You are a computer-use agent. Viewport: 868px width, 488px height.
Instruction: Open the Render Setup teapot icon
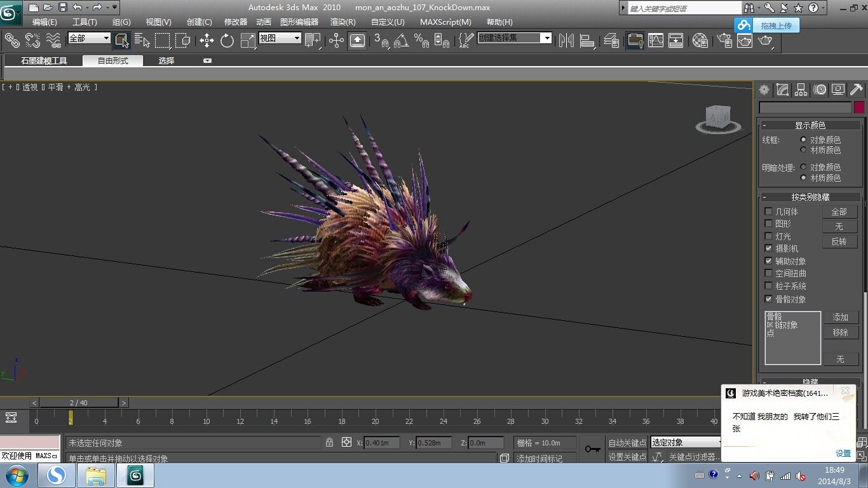[x=724, y=41]
